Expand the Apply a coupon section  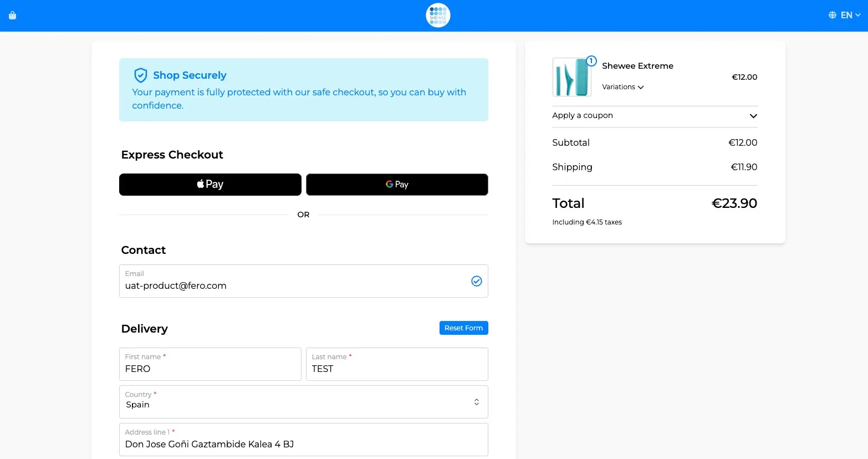655,116
